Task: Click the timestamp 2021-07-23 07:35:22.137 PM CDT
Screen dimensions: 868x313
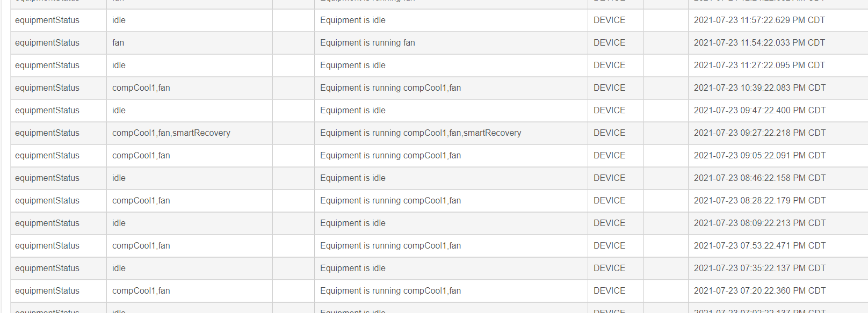Action: pyautogui.click(x=759, y=268)
